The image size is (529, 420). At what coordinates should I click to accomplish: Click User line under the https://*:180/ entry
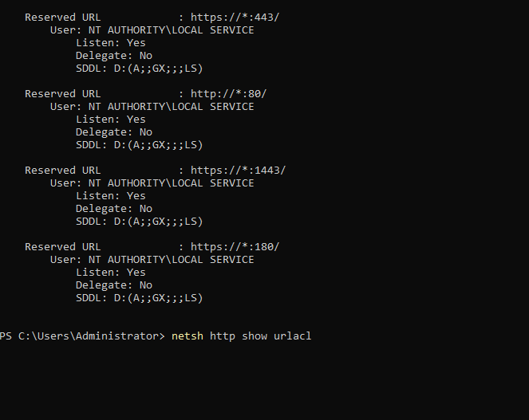(152, 260)
